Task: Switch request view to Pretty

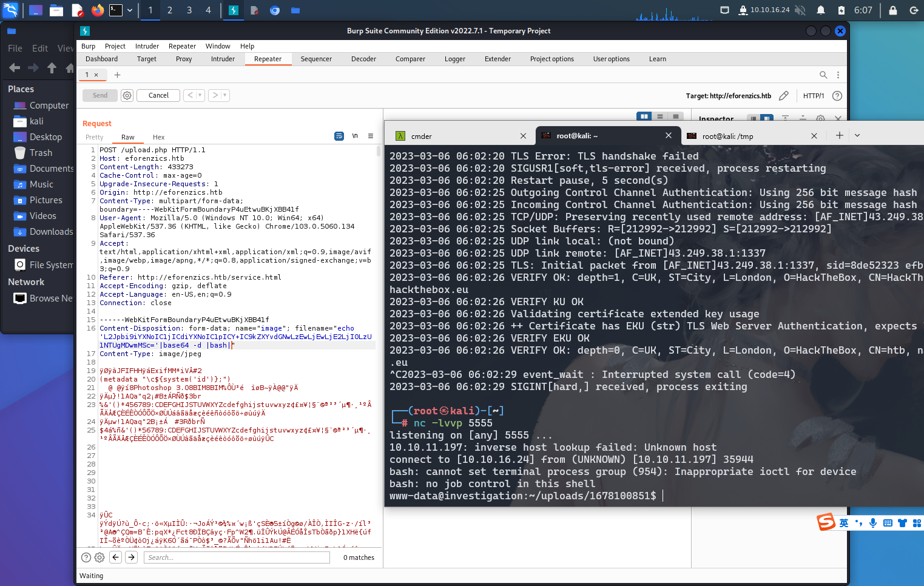Action: [94, 137]
